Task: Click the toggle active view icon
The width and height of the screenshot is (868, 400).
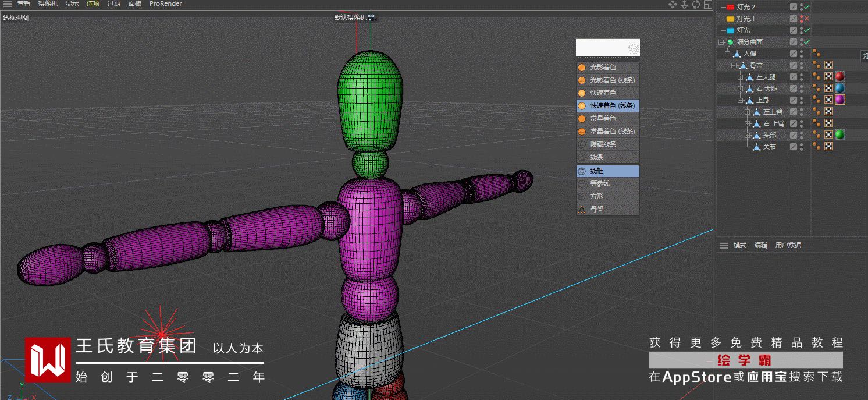Action: pyautogui.click(x=707, y=4)
